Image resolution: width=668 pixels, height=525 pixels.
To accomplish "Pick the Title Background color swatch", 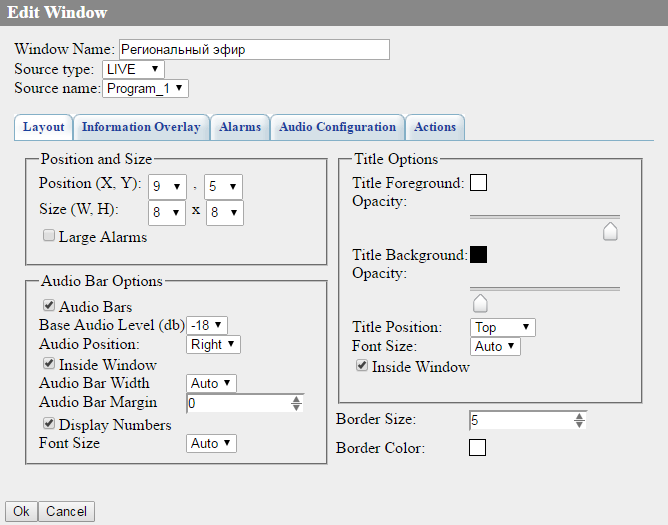I will (478, 255).
